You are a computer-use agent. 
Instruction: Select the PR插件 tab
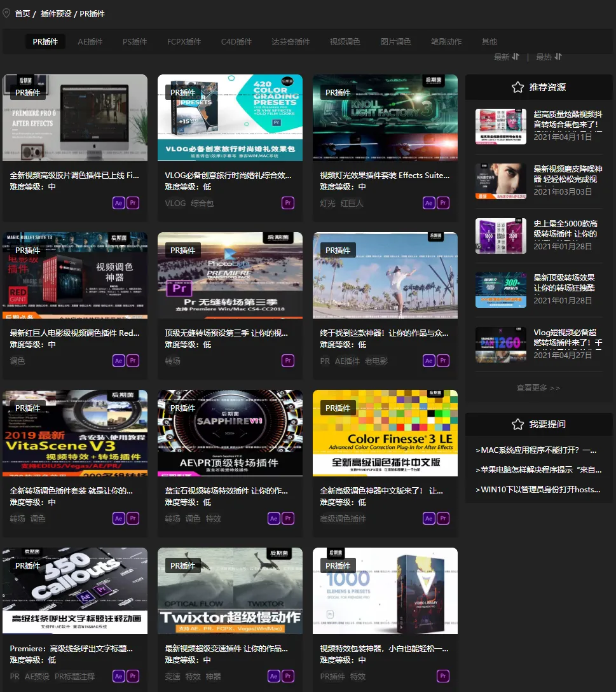click(45, 41)
